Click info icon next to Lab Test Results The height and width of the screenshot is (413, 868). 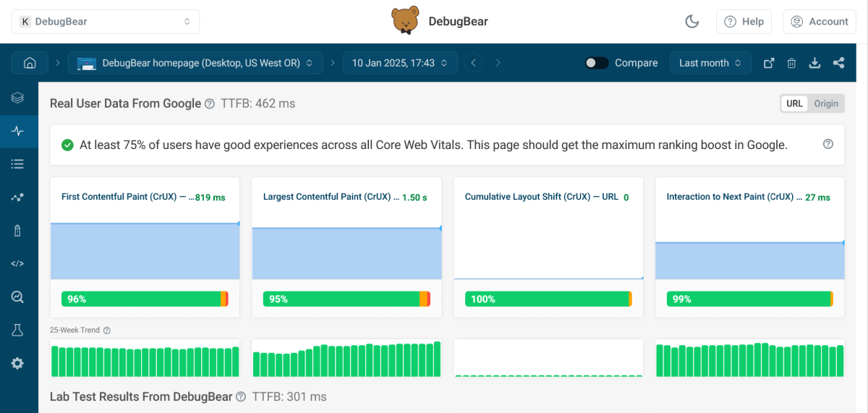pyautogui.click(x=241, y=397)
